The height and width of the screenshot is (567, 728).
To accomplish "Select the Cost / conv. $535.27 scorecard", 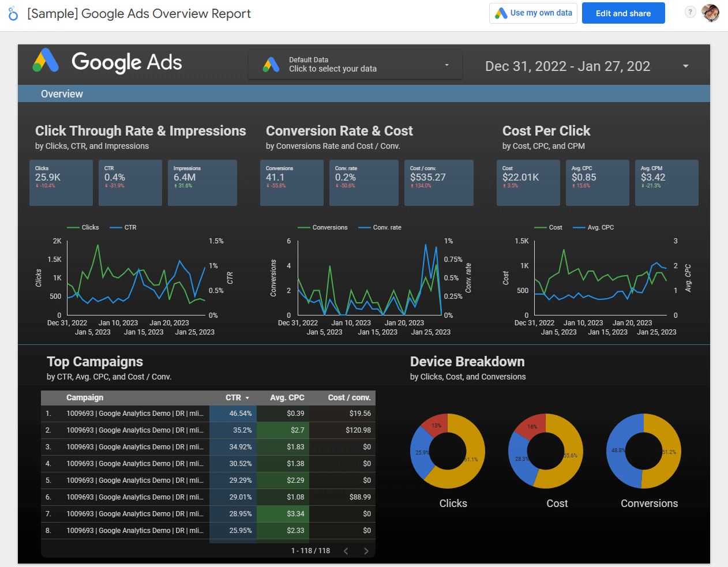I will click(439, 183).
